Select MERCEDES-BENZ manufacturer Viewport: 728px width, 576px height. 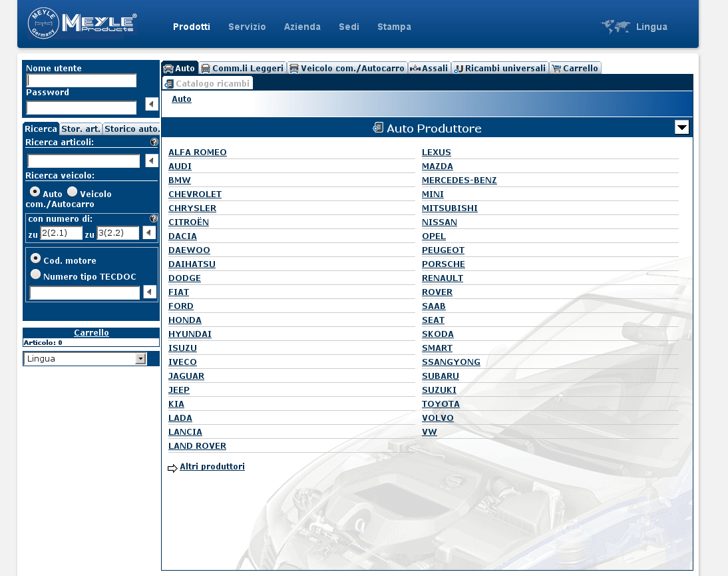tap(459, 180)
